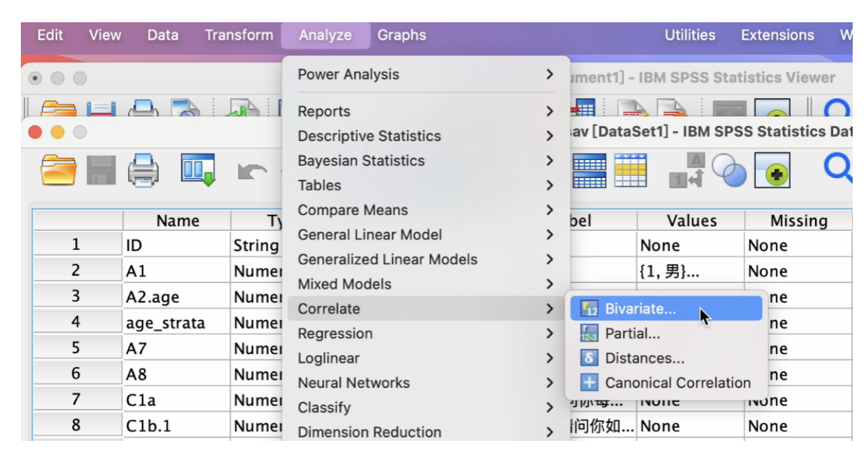Click the Name cell containing A2.age
The width and height of the screenshot is (868, 459).
177,297
